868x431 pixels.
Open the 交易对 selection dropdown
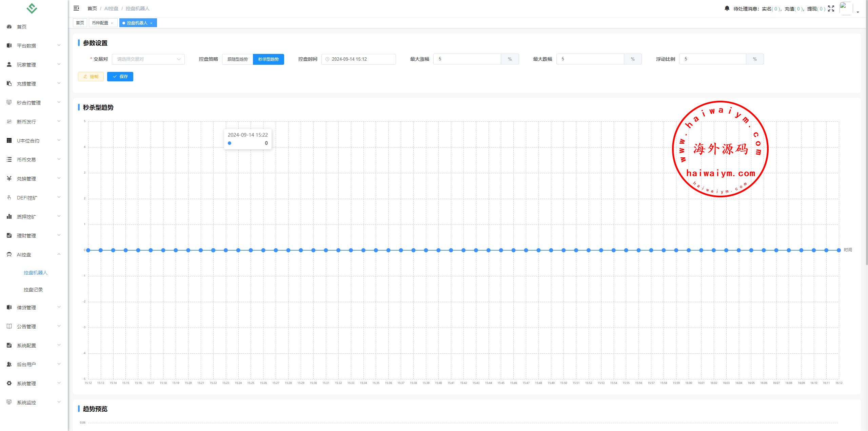pyautogui.click(x=148, y=59)
